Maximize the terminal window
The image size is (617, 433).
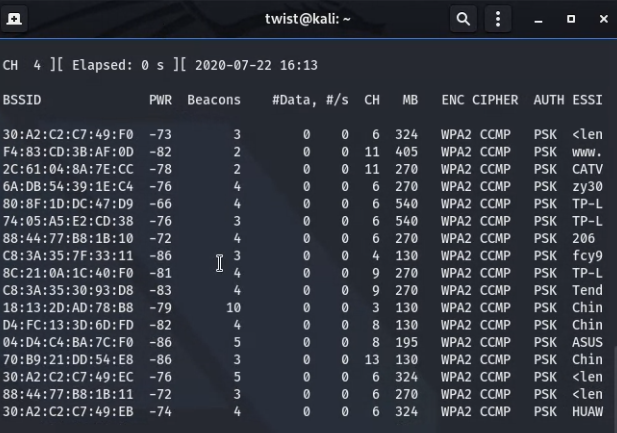[x=571, y=19]
